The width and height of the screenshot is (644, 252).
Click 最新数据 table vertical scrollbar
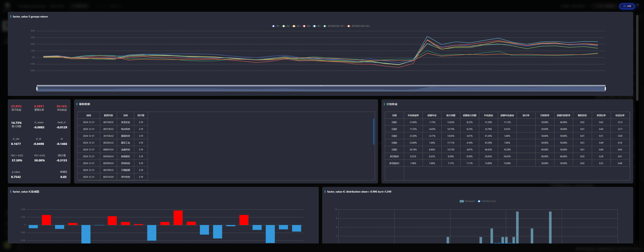click(373, 131)
